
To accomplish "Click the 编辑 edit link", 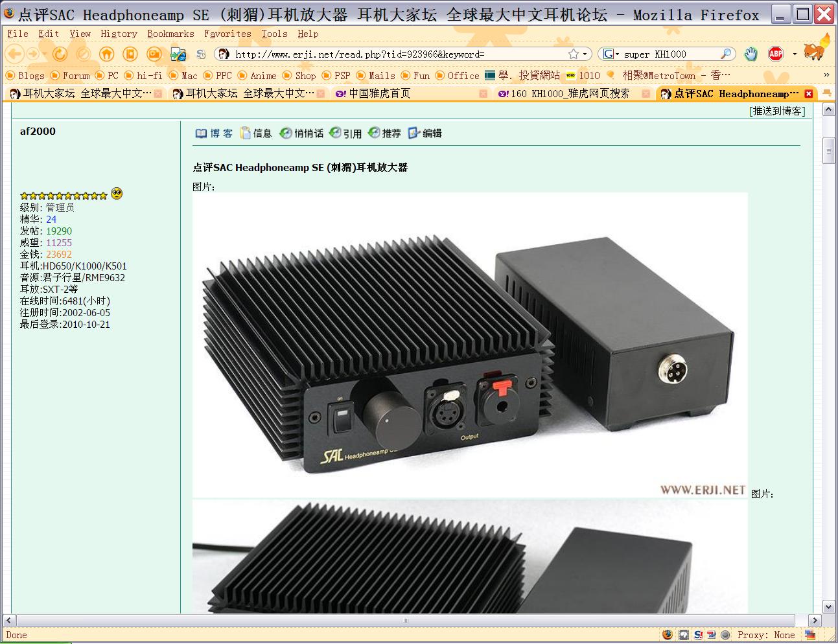I will click(x=425, y=133).
